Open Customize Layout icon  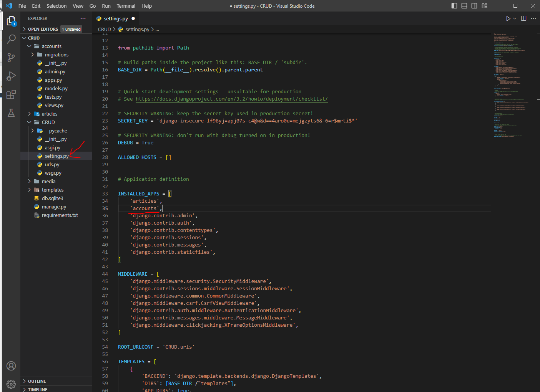tap(484, 6)
